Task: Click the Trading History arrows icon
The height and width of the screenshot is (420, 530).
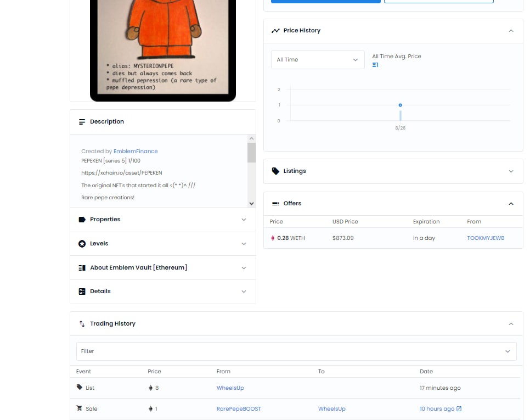Action: click(x=82, y=324)
